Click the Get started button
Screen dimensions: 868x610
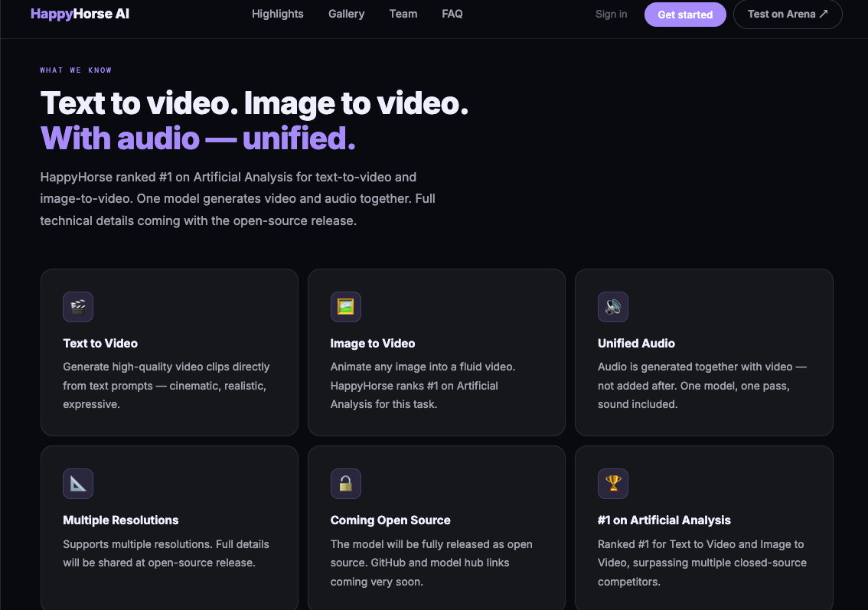(x=685, y=15)
